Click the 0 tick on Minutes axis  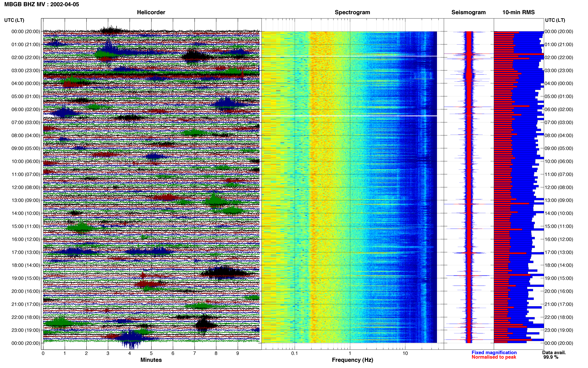[43, 353]
